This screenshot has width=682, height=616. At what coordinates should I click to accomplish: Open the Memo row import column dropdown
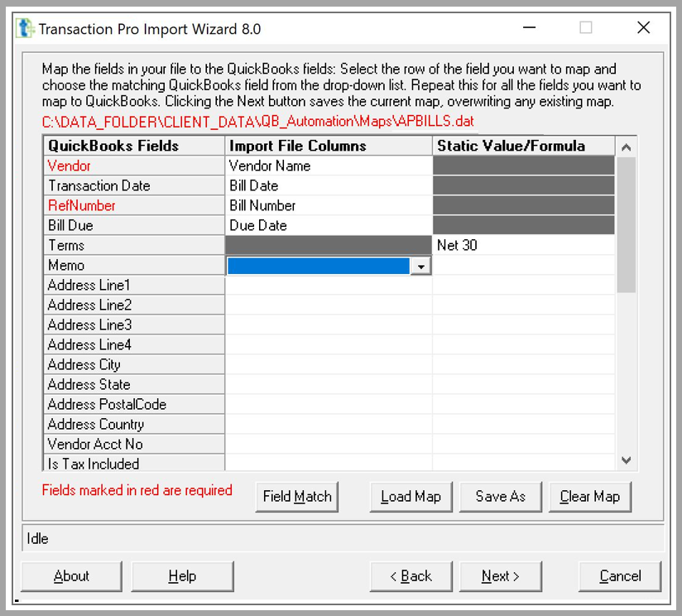pyautogui.click(x=420, y=266)
